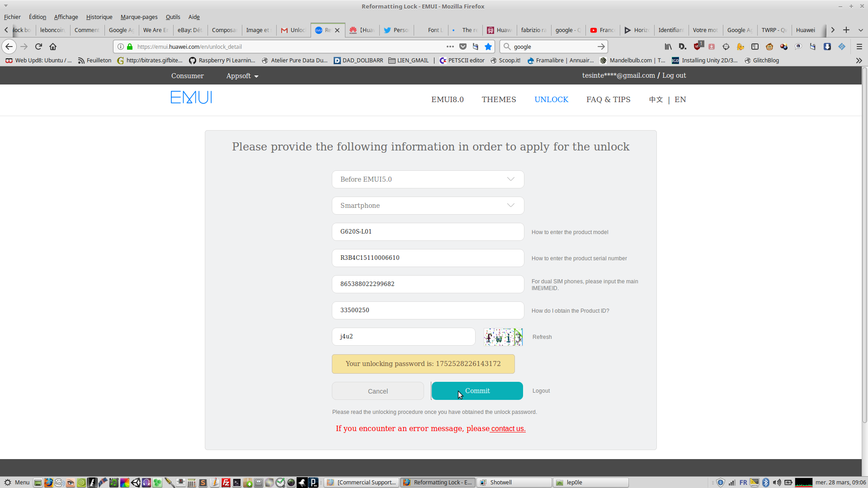
Task: Click the contact us link
Action: 508,429
